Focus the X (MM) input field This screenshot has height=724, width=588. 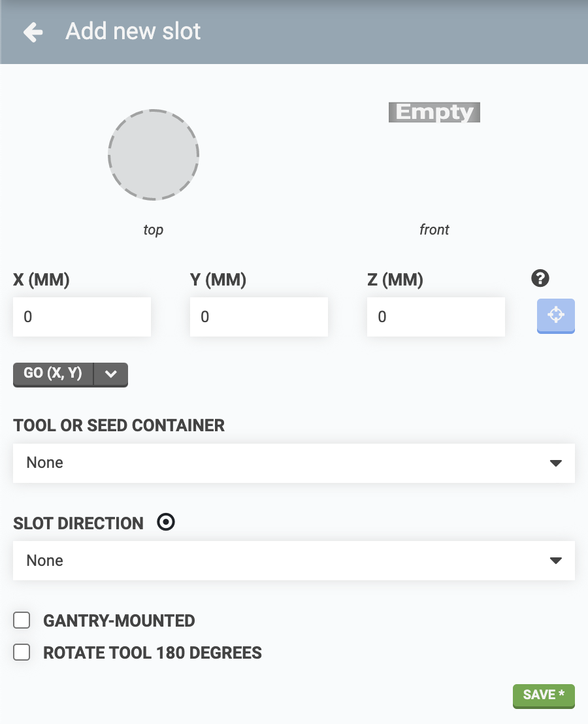82,317
